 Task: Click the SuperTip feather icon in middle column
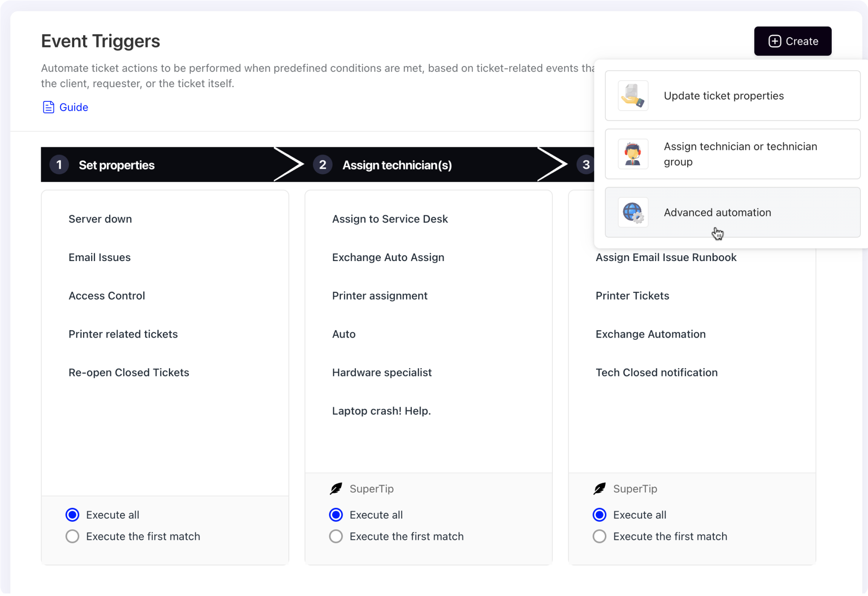point(336,488)
